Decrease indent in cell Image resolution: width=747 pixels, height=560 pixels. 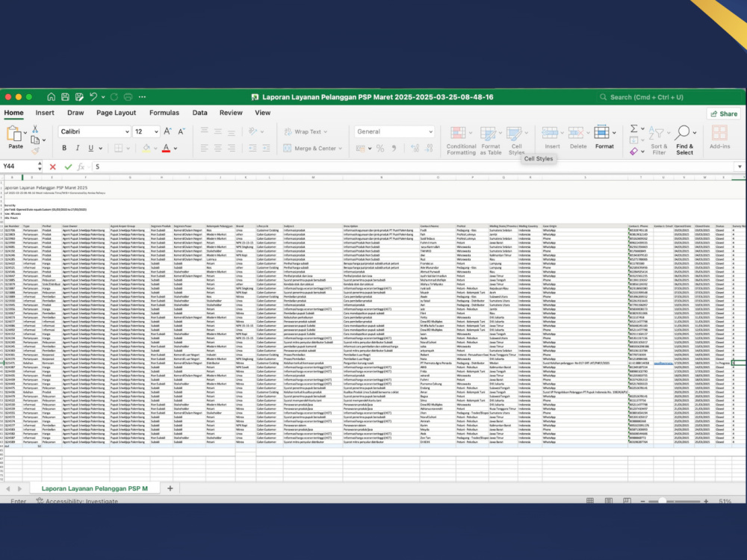[252, 148]
